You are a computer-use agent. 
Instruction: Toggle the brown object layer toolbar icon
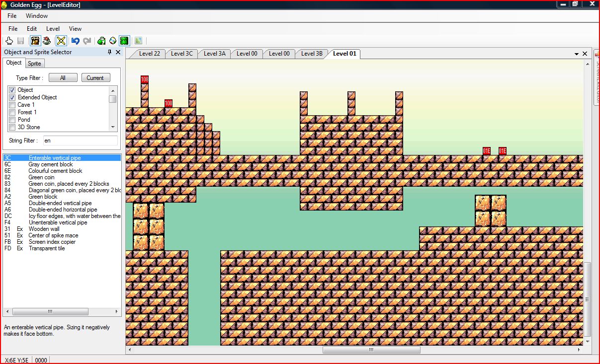(35, 41)
